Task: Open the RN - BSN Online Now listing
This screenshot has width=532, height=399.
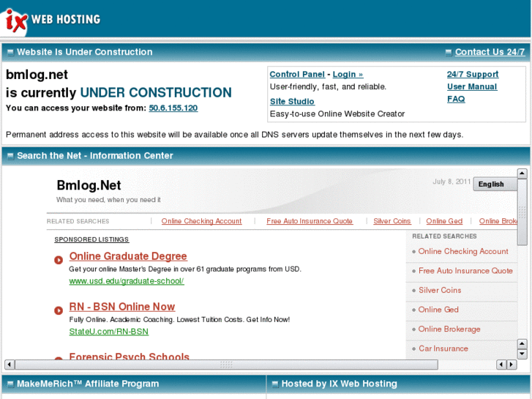Action: [x=122, y=307]
